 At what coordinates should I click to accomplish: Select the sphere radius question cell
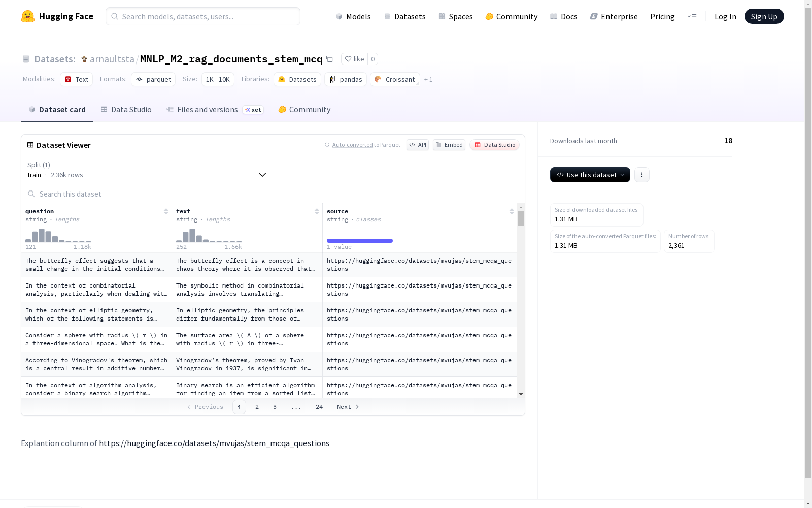tap(96, 339)
